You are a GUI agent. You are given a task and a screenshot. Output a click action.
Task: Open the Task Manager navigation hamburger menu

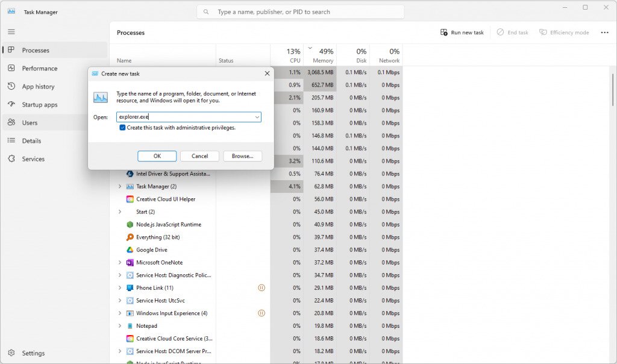(x=11, y=31)
